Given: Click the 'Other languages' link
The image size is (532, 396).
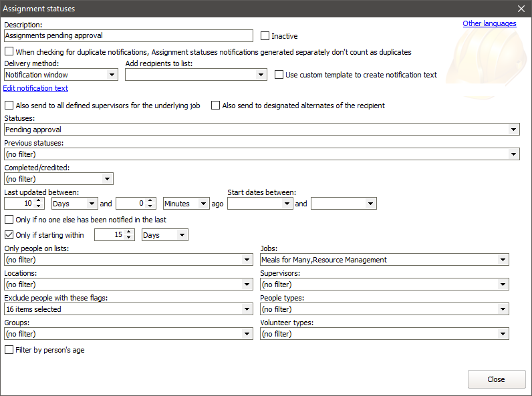Looking at the screenshot, I should (x=489, y=24).
